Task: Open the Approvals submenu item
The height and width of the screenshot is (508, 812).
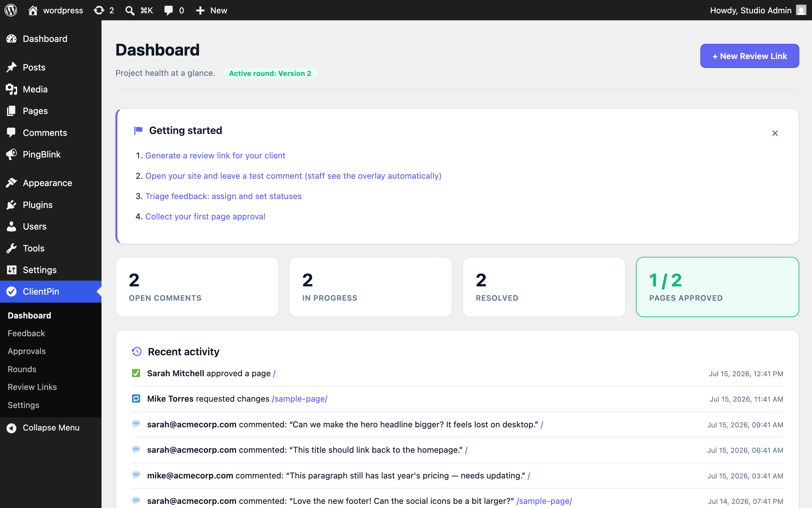Action: (x=27, y=351)
